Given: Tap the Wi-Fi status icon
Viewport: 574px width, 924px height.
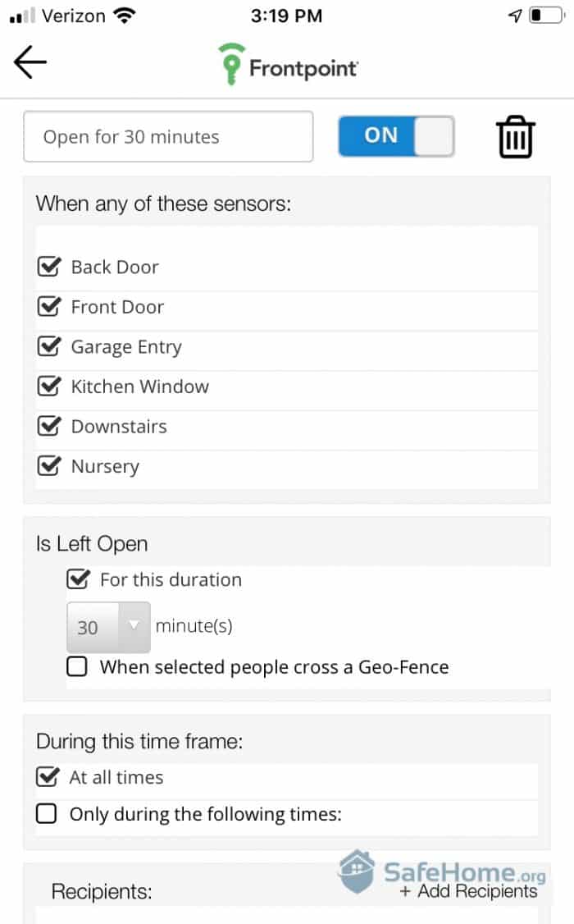Looking at the screenshot, I should coord(125,16).
